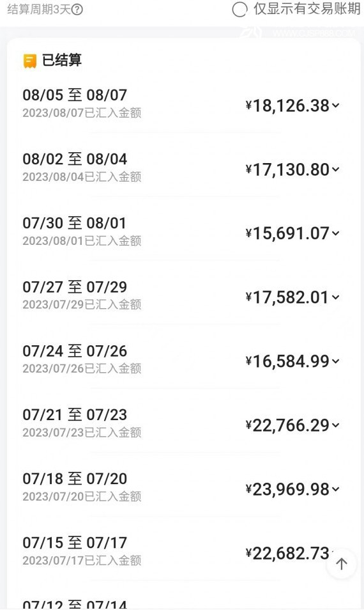This screenshot has width=364, height=610.
Task: Open the 08/05 至 08/07 settlement period
Action: click(182, 104)
